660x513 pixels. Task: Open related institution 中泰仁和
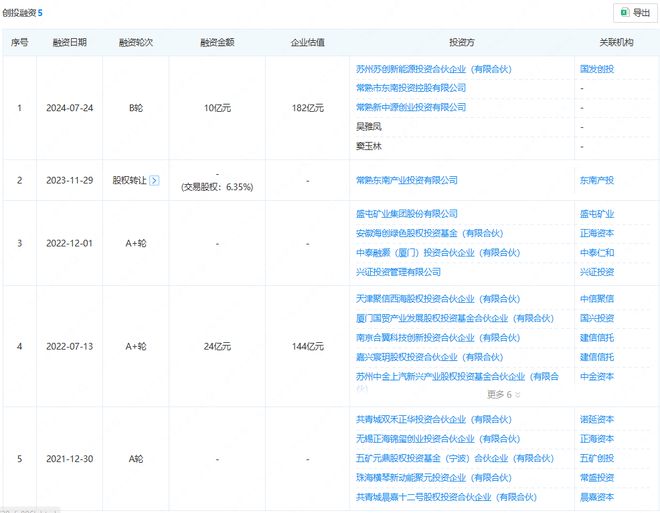(597, 253)
